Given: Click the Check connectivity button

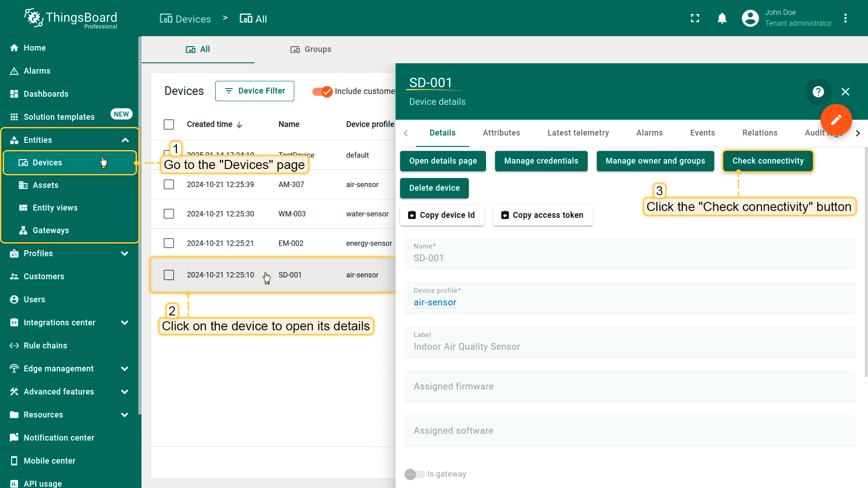Looking at the screenshot, I should pyautogui.click(x=768, y=161).
